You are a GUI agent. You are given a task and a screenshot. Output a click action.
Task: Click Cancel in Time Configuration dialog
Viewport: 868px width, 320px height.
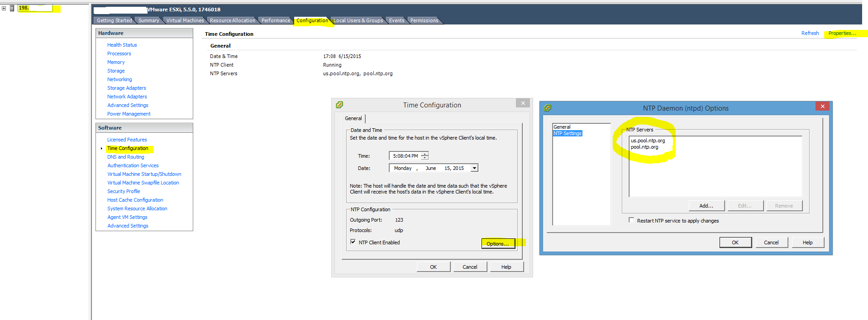pos(470,267)
